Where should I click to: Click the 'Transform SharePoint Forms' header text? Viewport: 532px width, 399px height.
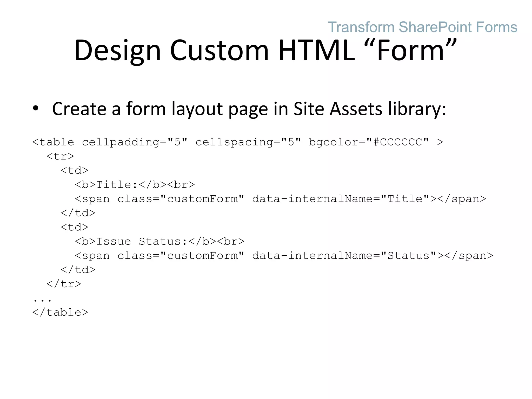point(422,27)
